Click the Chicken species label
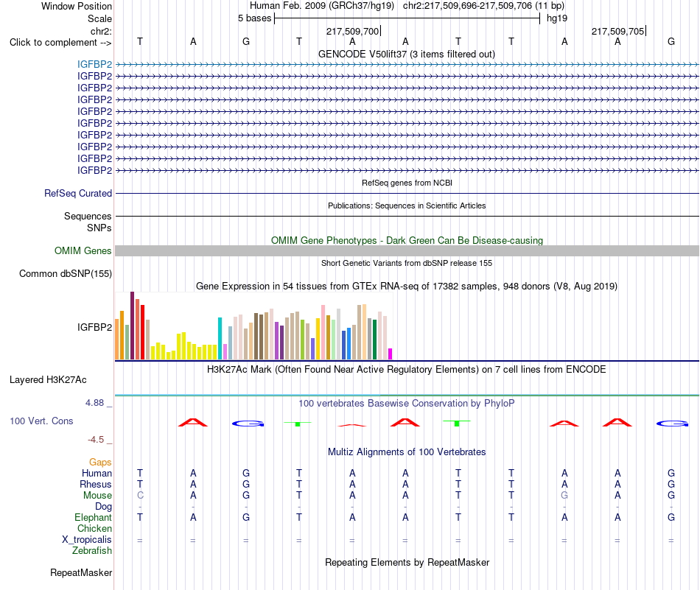This screenshot has width=700, height=590. click(94, 528)
